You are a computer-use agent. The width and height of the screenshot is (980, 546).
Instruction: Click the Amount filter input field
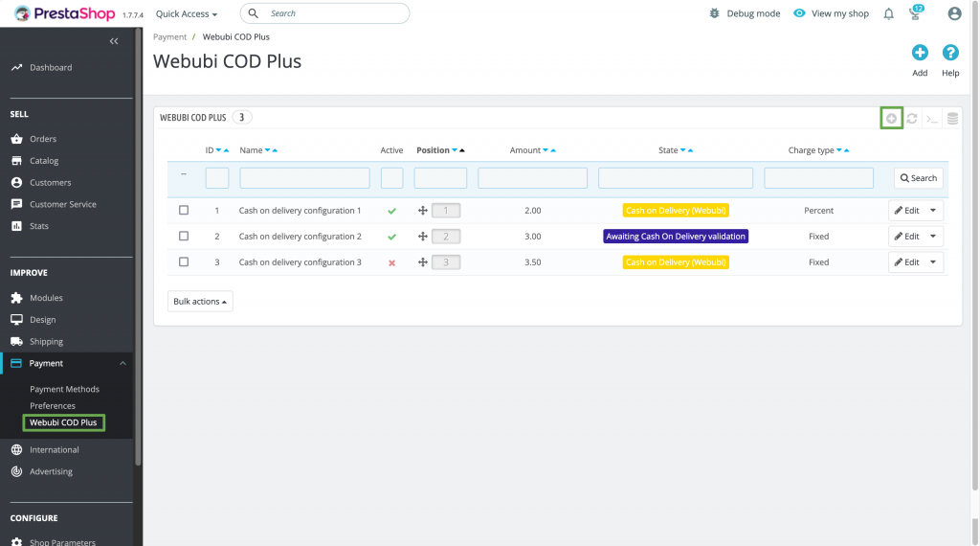tap(532, 178)
